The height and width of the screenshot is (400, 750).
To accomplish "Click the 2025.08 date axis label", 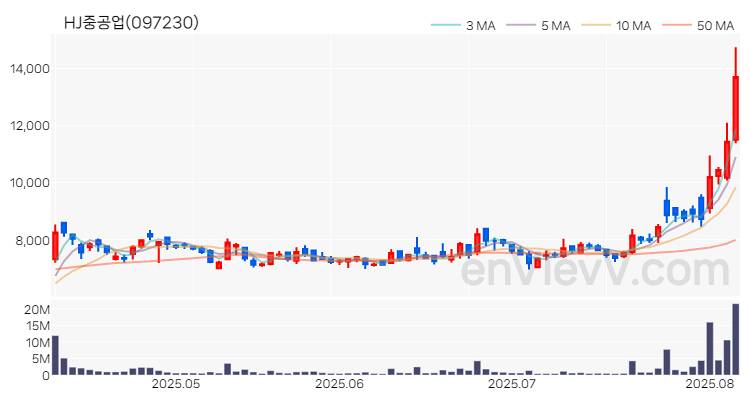I will pyautogui.click(x=709, y=384).
